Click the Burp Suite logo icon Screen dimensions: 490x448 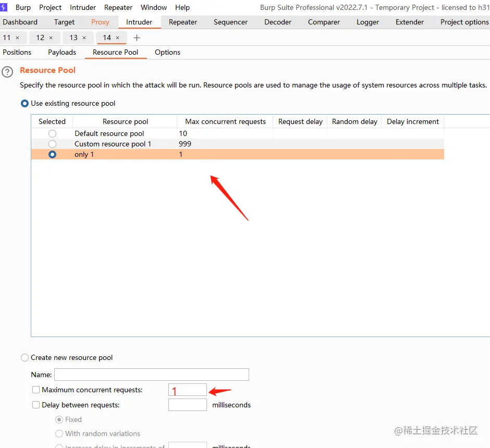point(4,7)
